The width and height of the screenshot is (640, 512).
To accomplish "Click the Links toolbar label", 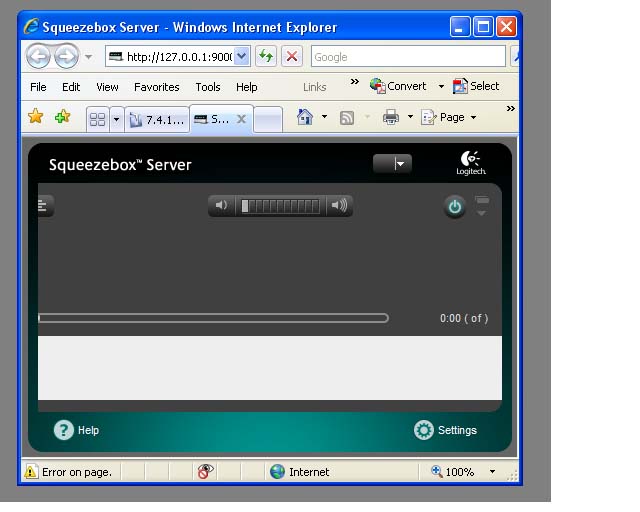I will click(315, 87).
